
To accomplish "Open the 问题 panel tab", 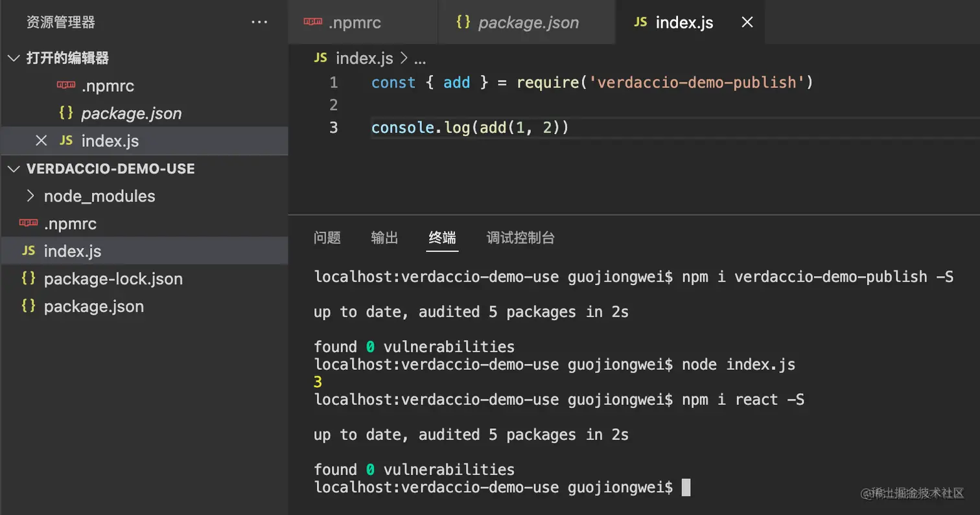I will pyautogui.click(x=327, y=238).
